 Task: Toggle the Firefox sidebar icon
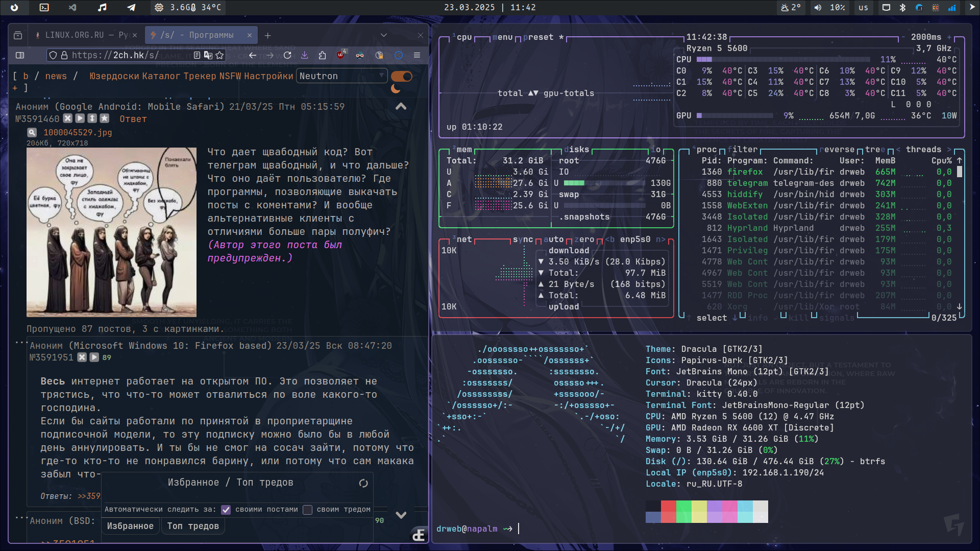(20, 55)
